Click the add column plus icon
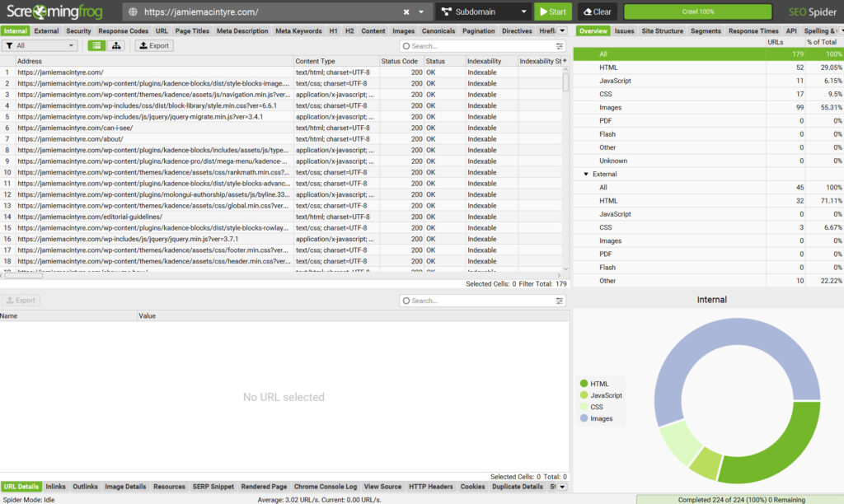 click(565, 61)
